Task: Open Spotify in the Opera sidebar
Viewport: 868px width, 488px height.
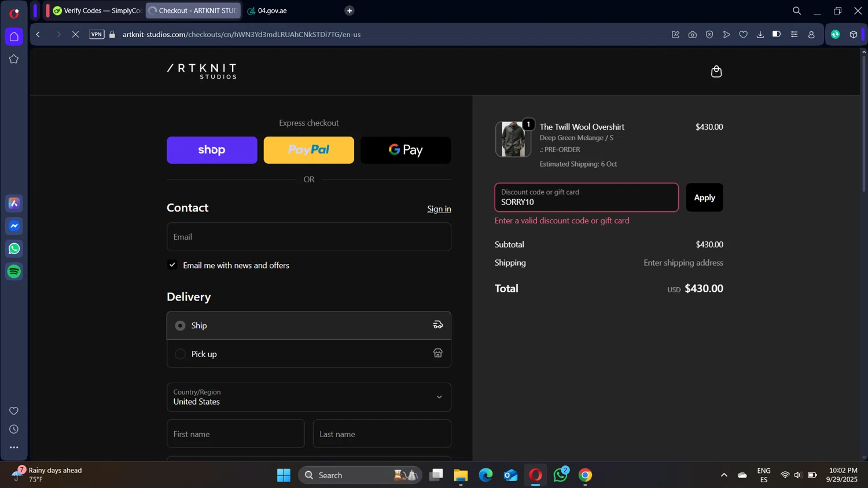Action: tap(14, 271)
